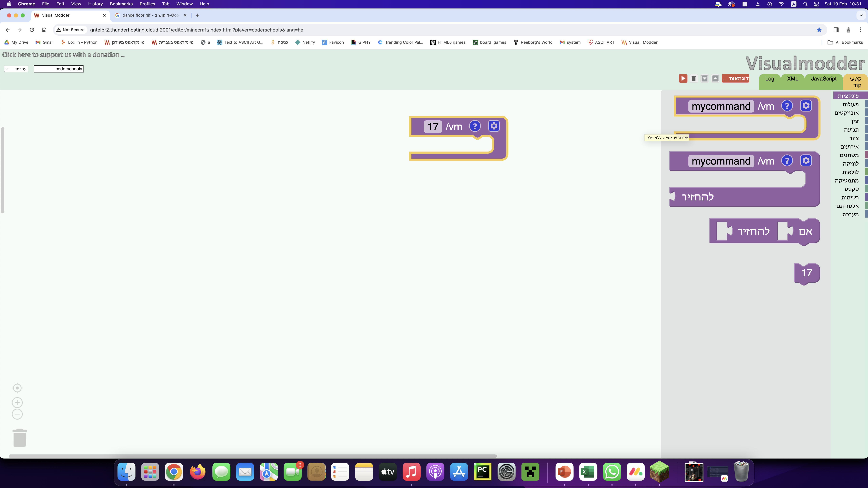Open the Reeborg's World bookmark
This screenshot has height=488, width=868.
[x=533, y=42]
